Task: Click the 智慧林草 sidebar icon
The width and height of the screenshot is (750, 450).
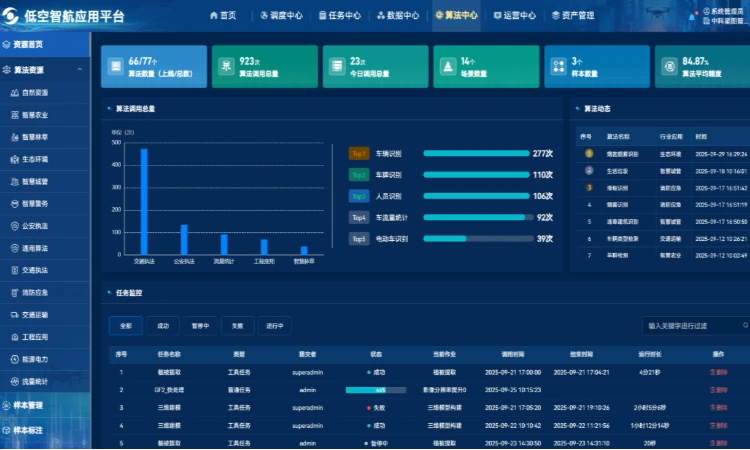Action: pos(15,137)
